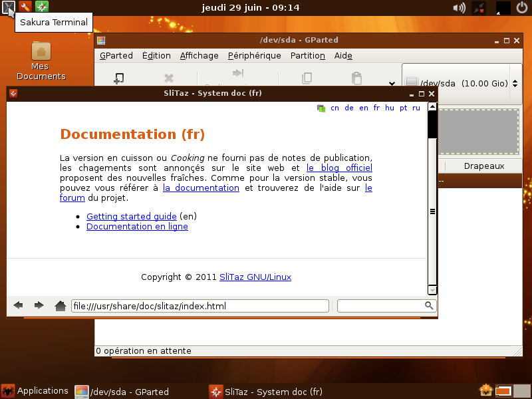Open the Aide menu in GParted
The width and height of the screenshot is (532, 399).
point(343,56)
